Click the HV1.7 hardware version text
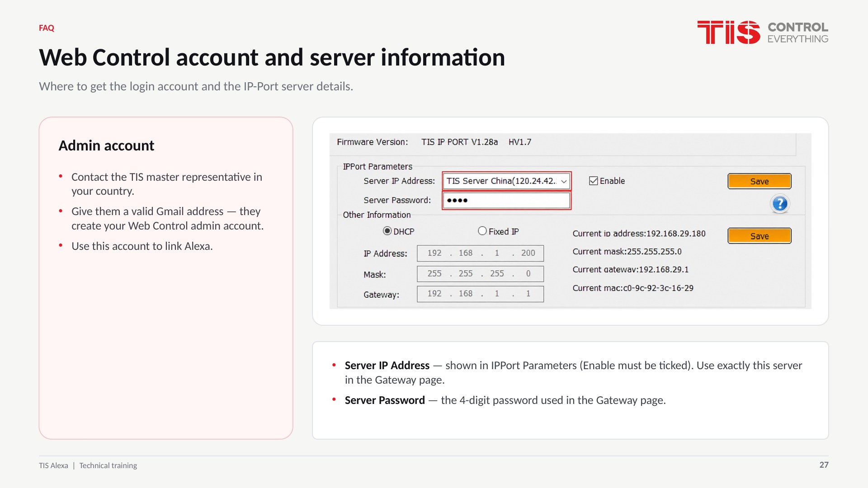 point(520,142)
